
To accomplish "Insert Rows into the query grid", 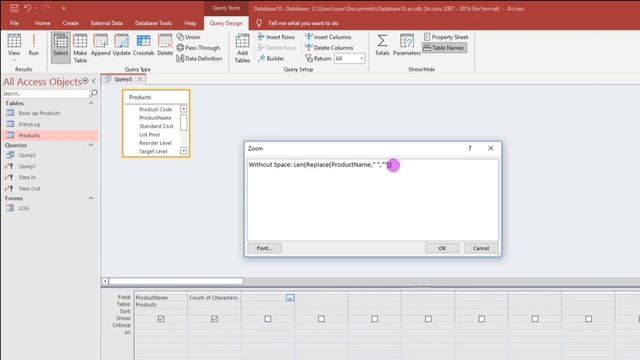I will (276, 37).
